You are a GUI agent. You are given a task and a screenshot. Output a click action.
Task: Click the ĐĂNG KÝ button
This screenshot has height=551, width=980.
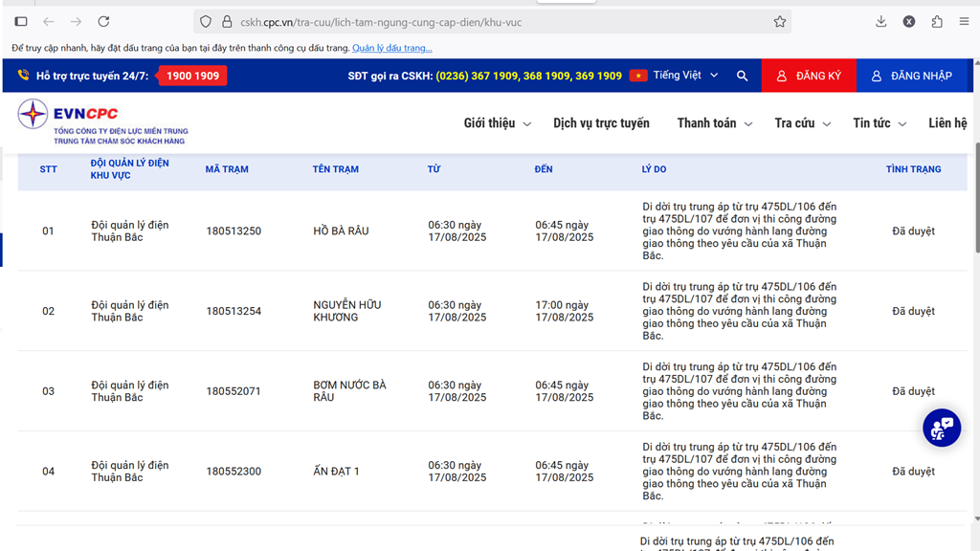[809, 76]
